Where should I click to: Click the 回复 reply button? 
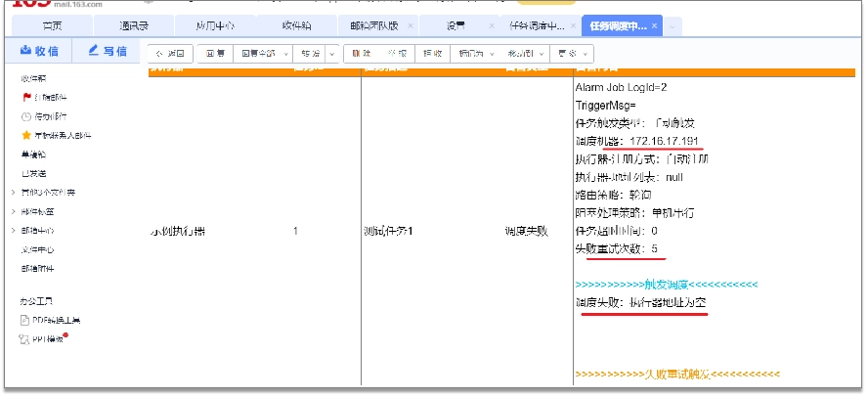(215, 54)
